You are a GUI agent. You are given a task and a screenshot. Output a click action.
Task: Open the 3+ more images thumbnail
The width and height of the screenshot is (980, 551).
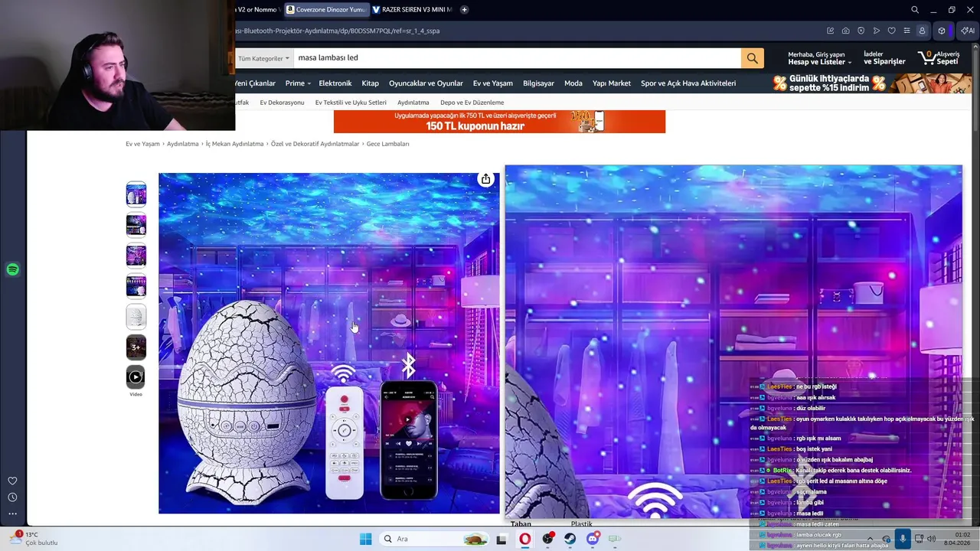136,347
